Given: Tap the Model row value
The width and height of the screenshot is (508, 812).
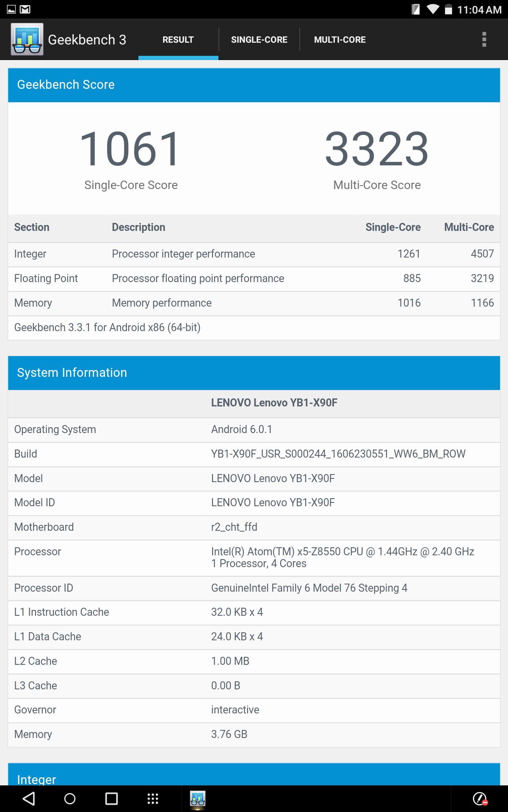Looking at the screenshot, I should 273,478.
